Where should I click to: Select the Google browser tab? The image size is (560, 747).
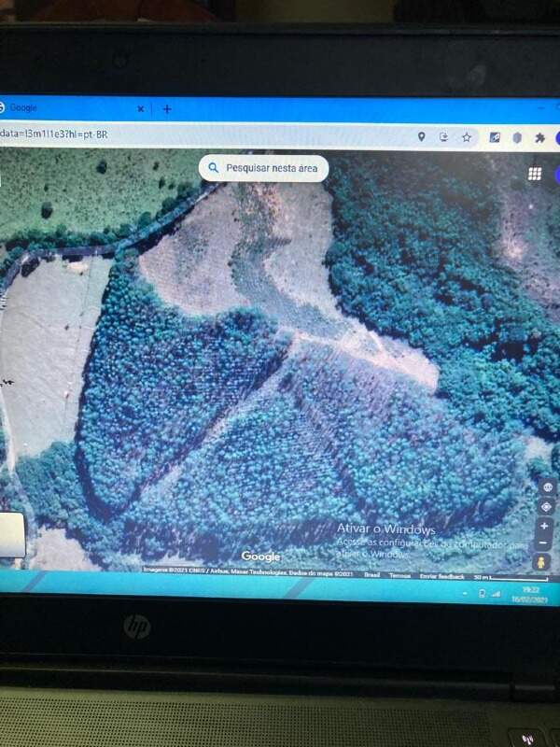coord(65,108)
